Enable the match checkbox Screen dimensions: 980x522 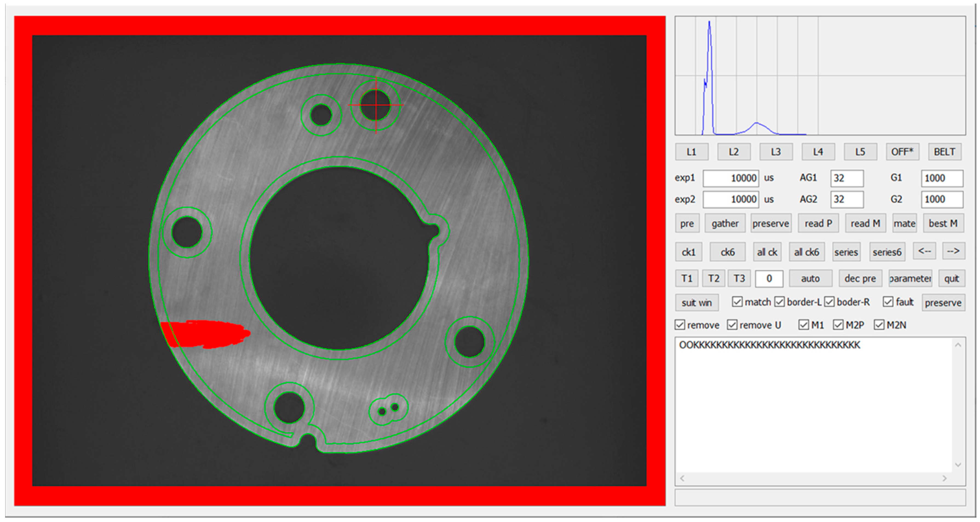point(737,301)
